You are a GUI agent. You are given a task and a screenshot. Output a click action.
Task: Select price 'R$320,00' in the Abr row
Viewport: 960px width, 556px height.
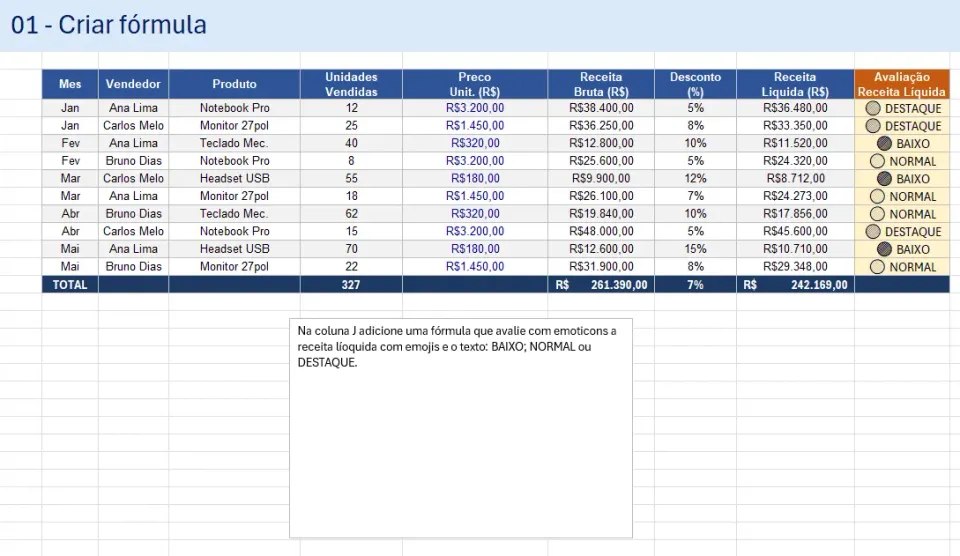474,214
